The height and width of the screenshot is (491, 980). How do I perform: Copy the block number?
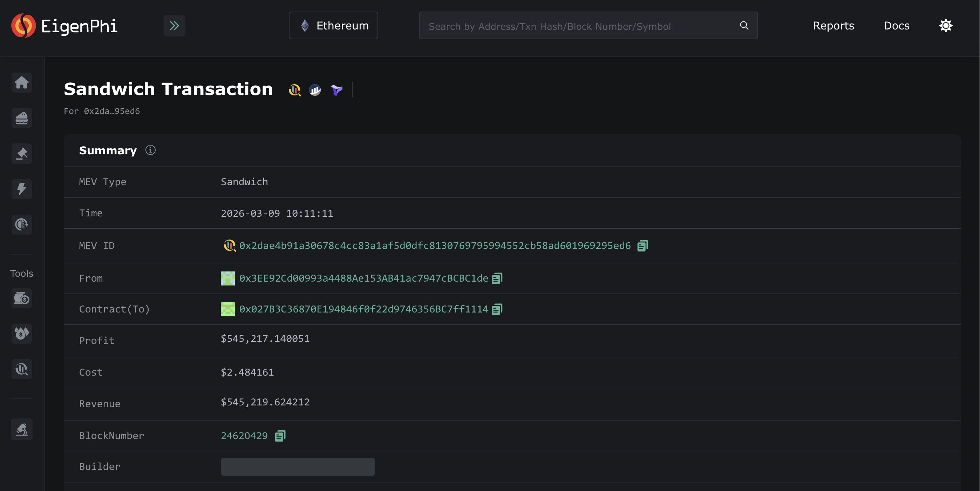tap(280, 436)
